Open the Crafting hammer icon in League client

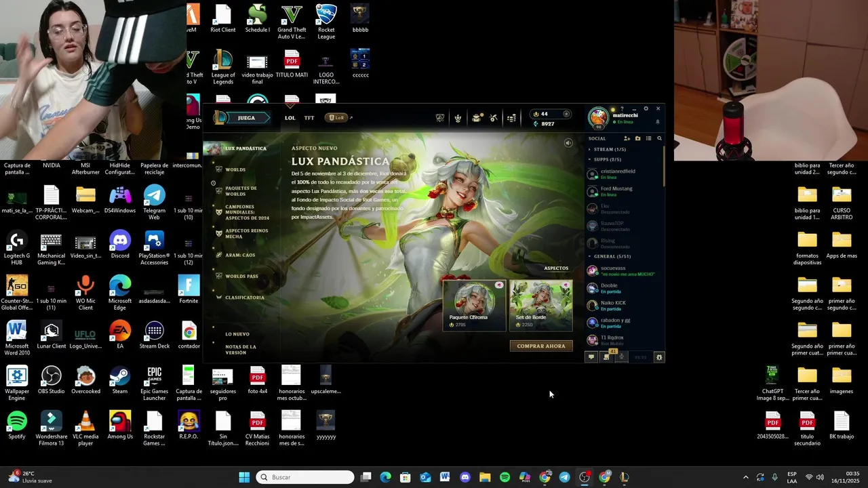(x=494, y=118)
